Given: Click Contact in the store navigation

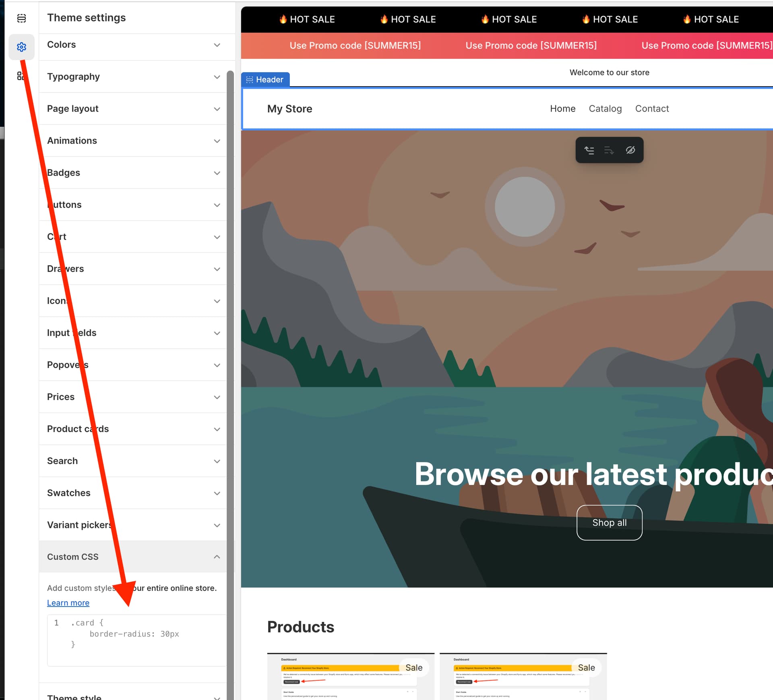Looking at the screenshot, I should click(x=651, y=109).
